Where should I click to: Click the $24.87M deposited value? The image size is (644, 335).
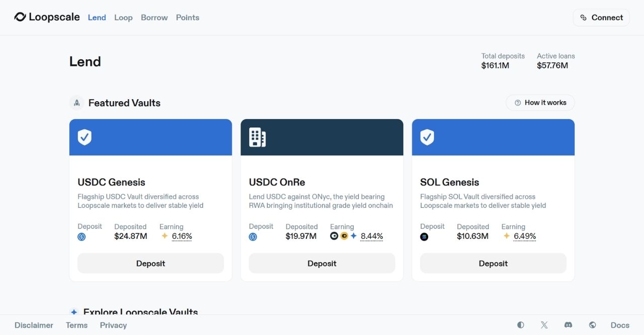pos(131,236)
